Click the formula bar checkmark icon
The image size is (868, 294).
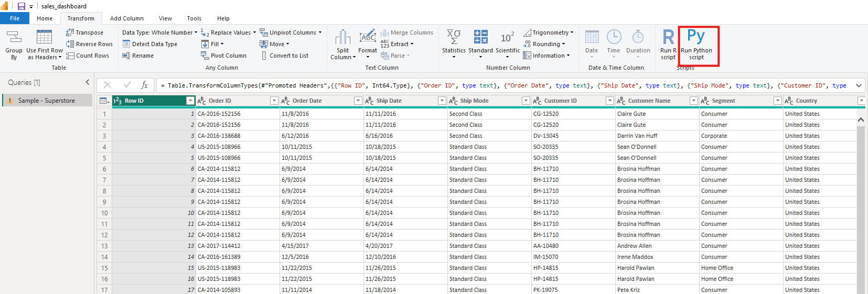coord(127,85)
